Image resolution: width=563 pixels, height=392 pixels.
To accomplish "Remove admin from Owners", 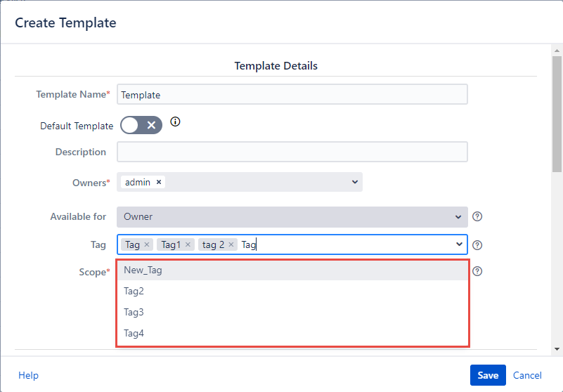I will tap(159, 182).
